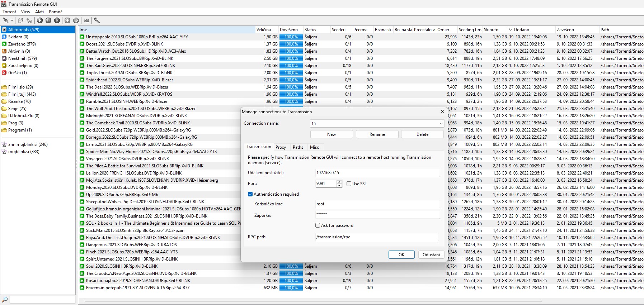The width and height of the screenshot is (644, 305).
Task: Click the Korisničko ime field
Action: 377,204
